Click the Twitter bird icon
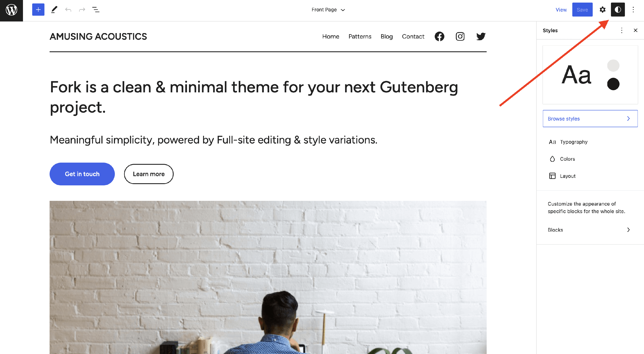This screenshot has width=644, height=354. click(x=481, y=37)
